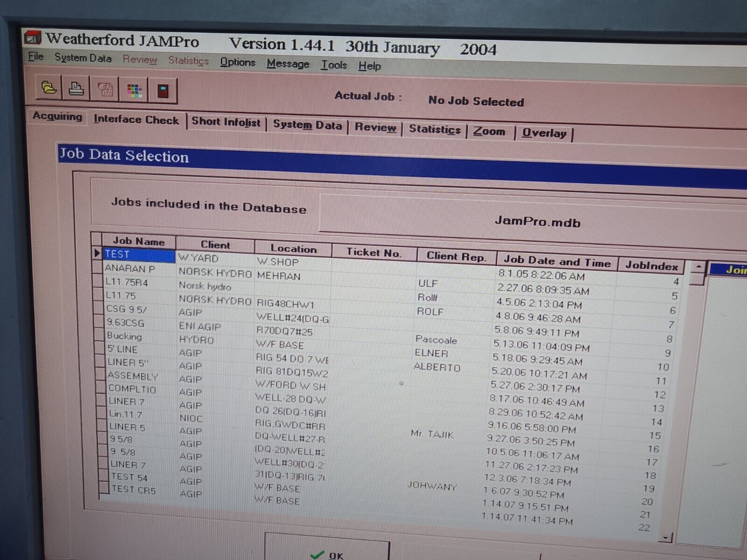Click the colored grid toolbar icon

click(x=134, y=90)
